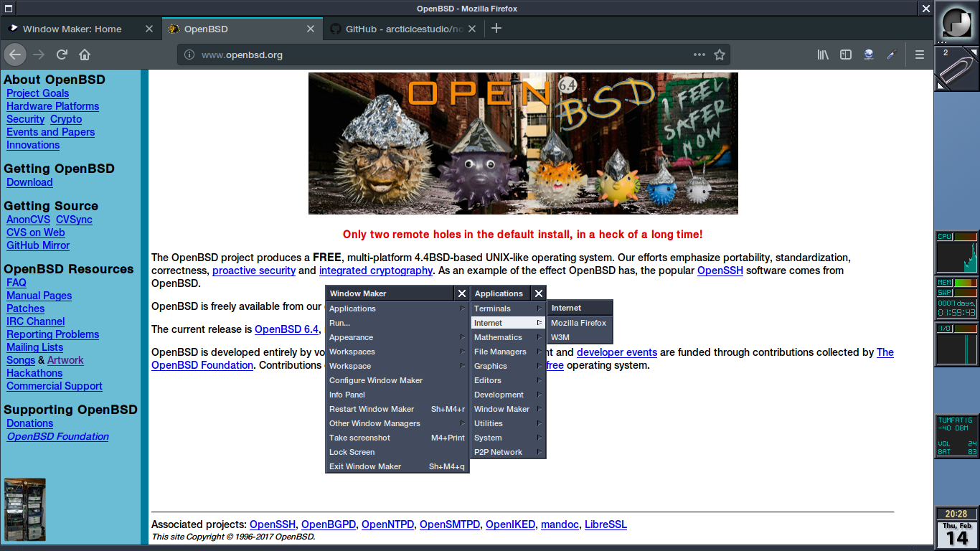Open the Firefox home page
The width and height of the screenshot is (980, 551).
(x=85, y=55)
